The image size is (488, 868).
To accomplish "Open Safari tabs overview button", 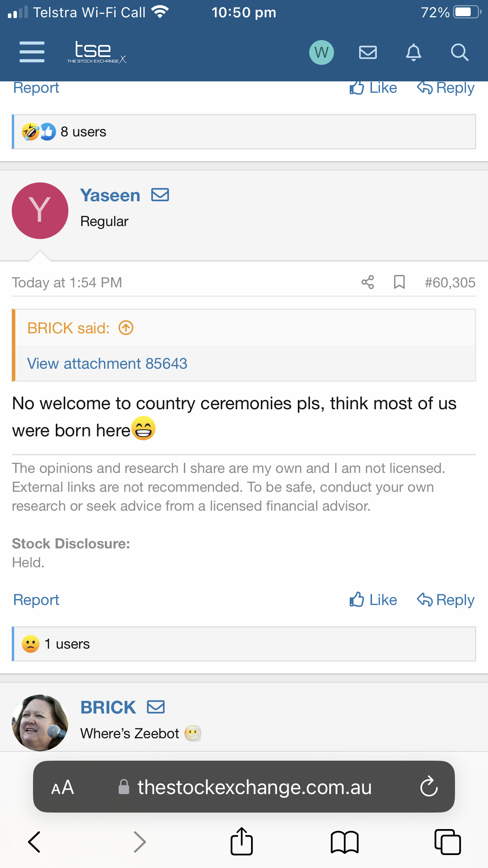I will point(448,842).
